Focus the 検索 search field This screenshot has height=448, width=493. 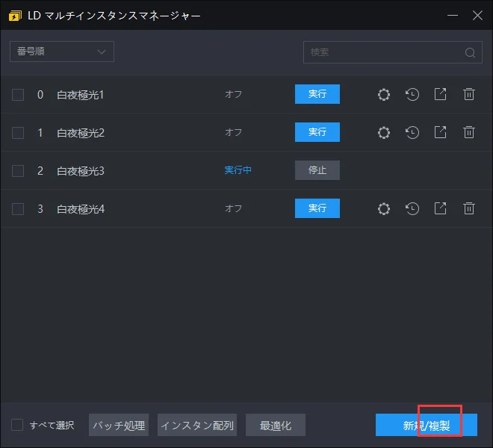[393, 52]
